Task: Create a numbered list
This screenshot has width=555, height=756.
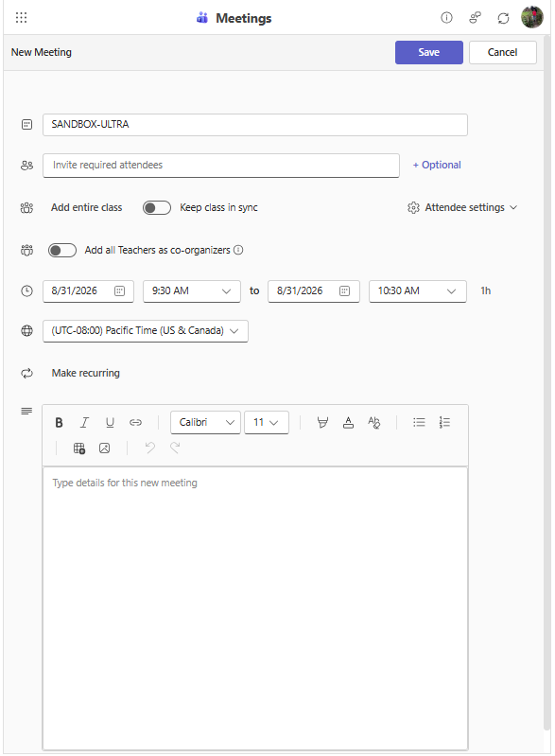Action: (x=444, y=422)
